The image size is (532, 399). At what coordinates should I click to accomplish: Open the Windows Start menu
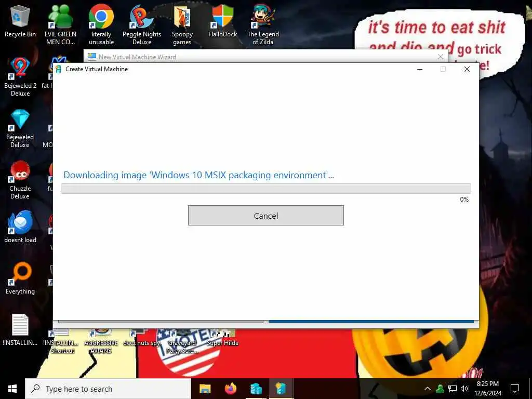[x=12, y=389]
